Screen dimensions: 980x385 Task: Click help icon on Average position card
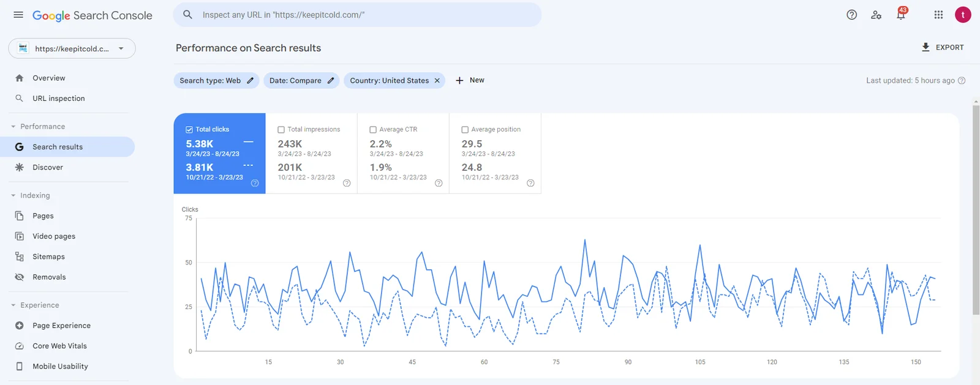point(530,183)
